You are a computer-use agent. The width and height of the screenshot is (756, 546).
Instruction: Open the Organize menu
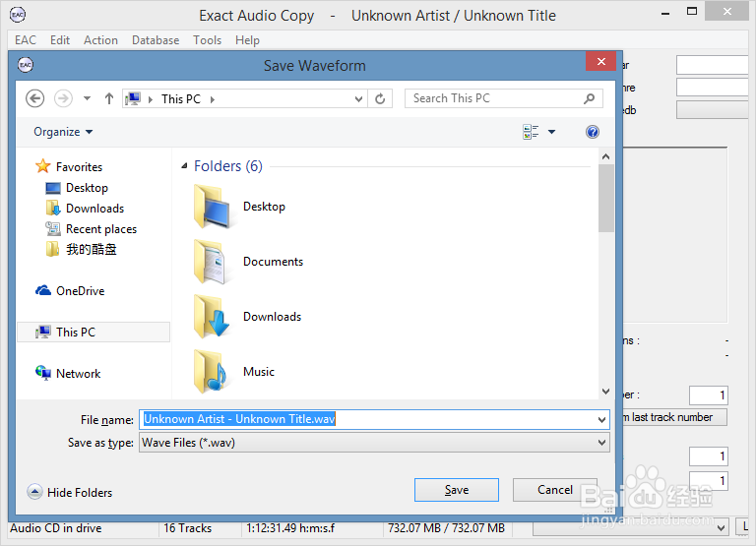63,132
